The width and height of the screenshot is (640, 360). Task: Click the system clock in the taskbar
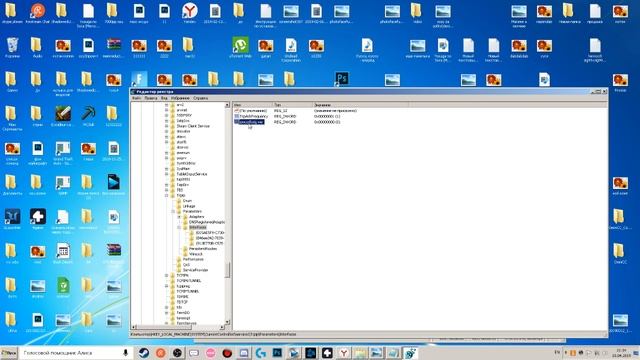click(621, 353)
